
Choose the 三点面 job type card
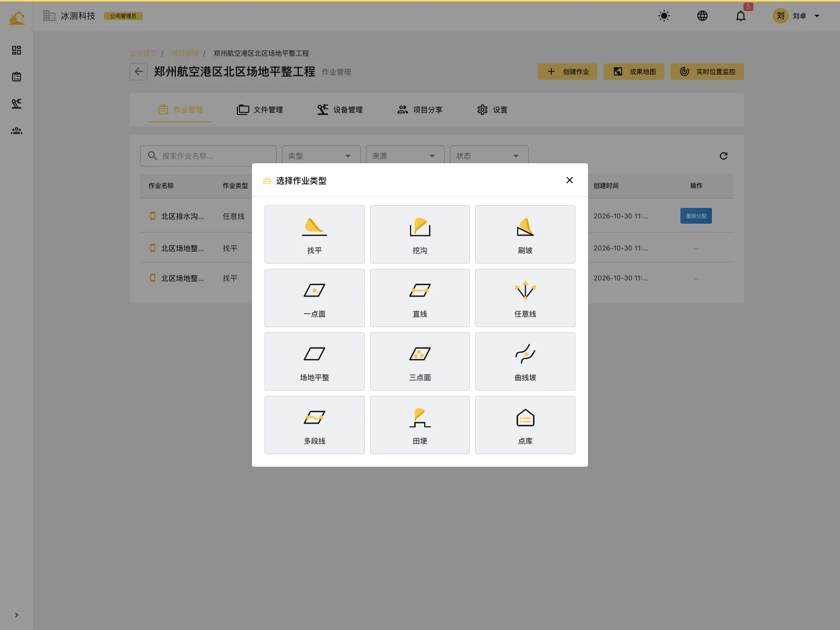coord(420,361)
